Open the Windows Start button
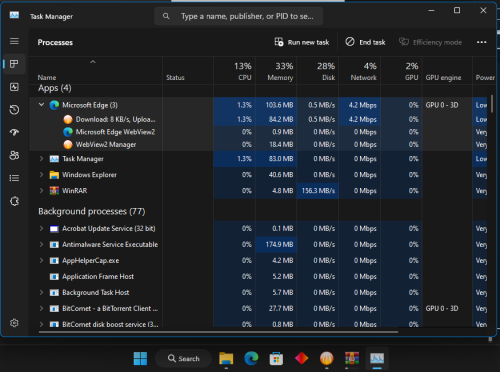Viewport: 500px width, 372px height. click(x=140, y=359)
